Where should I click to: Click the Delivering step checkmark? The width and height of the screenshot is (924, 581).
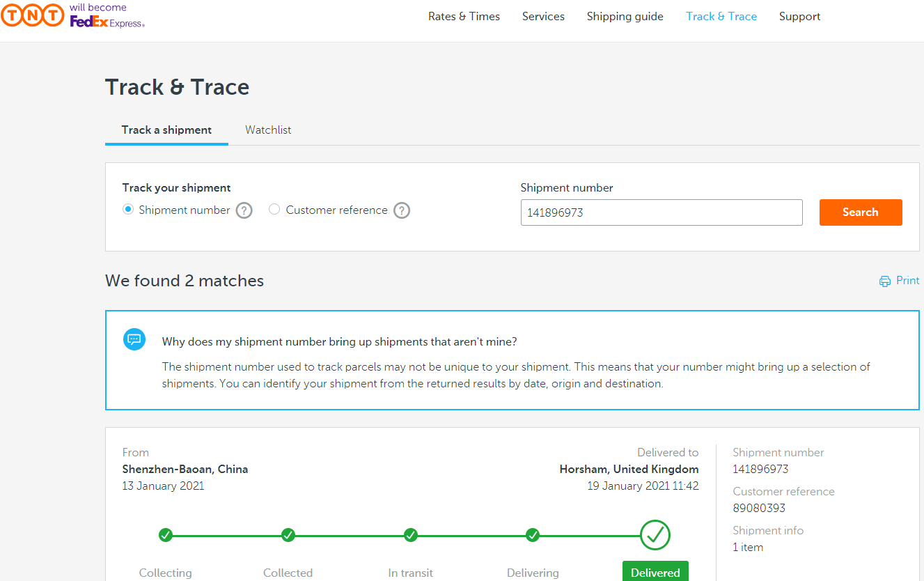coord(533,535)
